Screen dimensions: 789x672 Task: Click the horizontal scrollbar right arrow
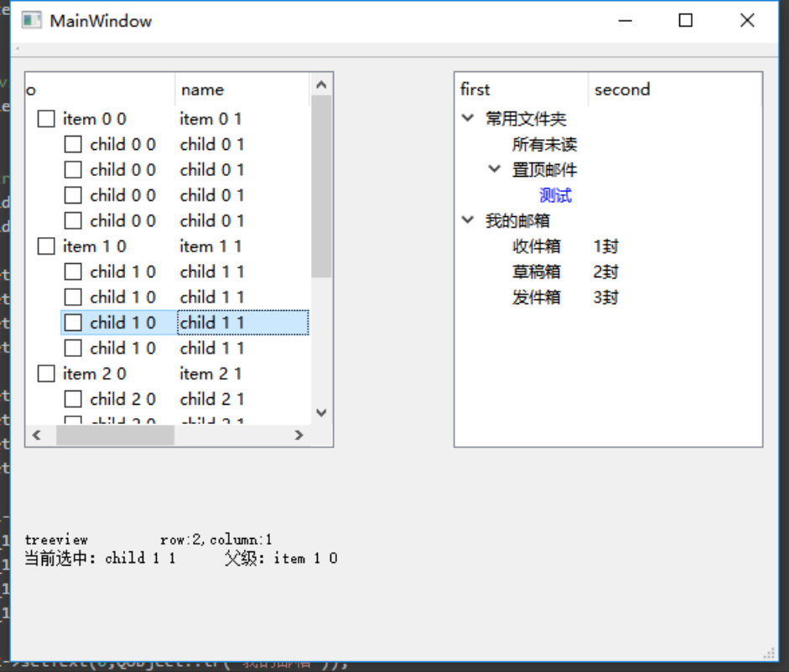pyautogui.click(x=298, y=435)
